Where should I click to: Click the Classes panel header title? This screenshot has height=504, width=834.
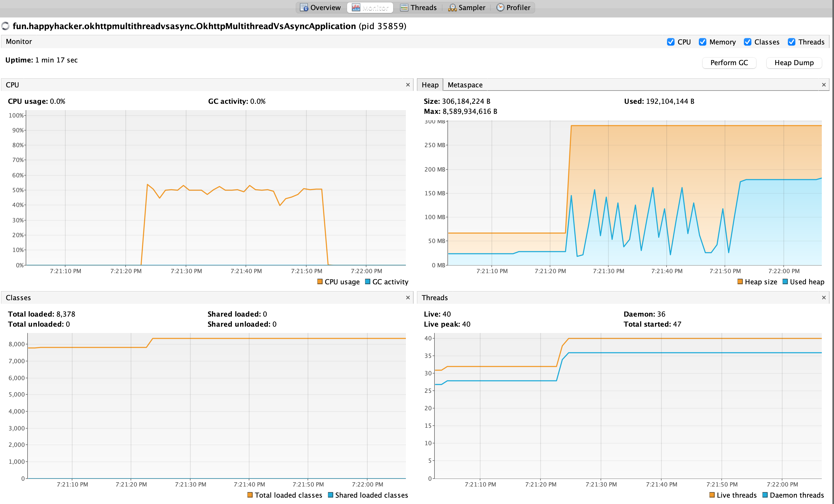coord(18,298)
